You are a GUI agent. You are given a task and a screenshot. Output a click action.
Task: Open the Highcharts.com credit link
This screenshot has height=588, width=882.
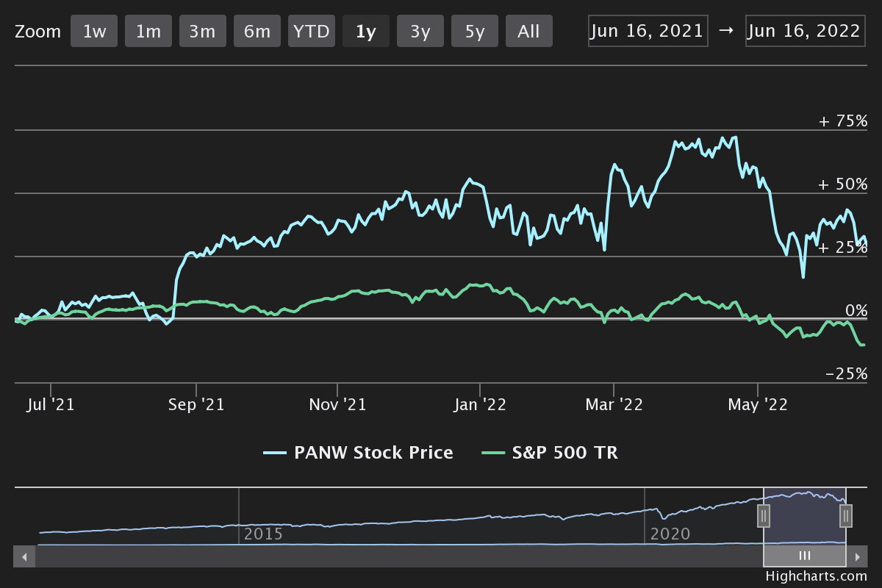816,577
